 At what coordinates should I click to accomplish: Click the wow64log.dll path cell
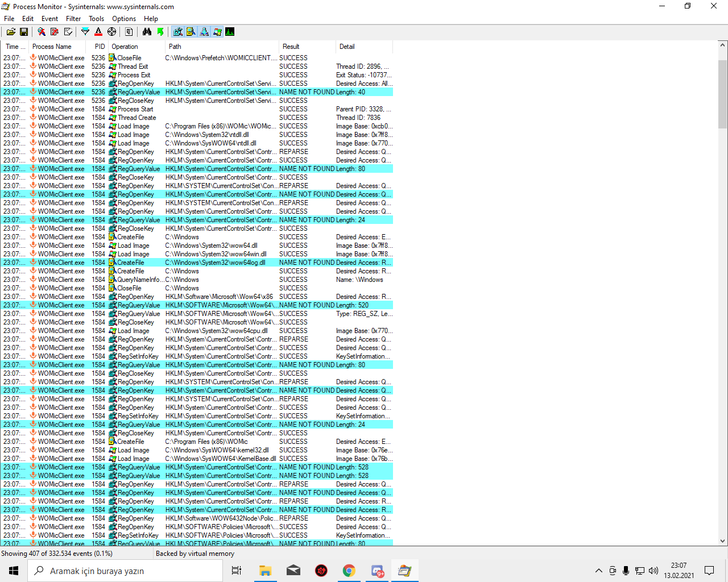[216, 263]
